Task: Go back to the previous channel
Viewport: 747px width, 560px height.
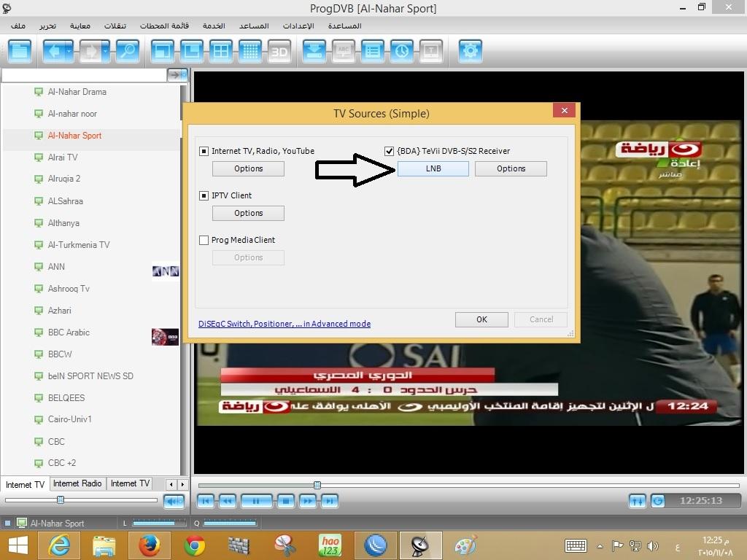Action: click(x=54, y=50)
